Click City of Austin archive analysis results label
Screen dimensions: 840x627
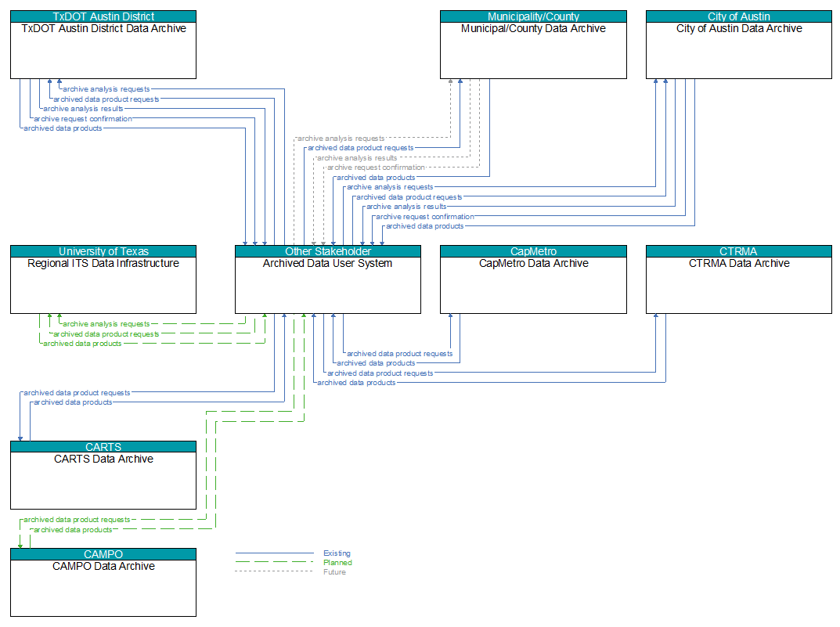coord(406,207)
